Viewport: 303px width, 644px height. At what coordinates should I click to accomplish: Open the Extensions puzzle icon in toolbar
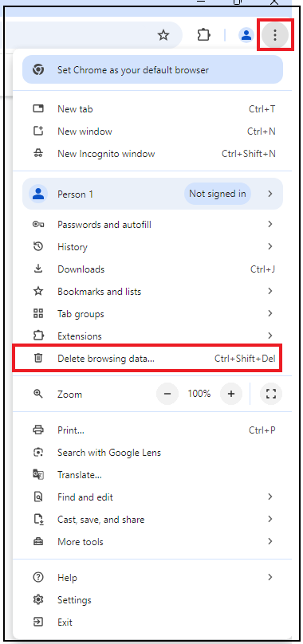203,35
